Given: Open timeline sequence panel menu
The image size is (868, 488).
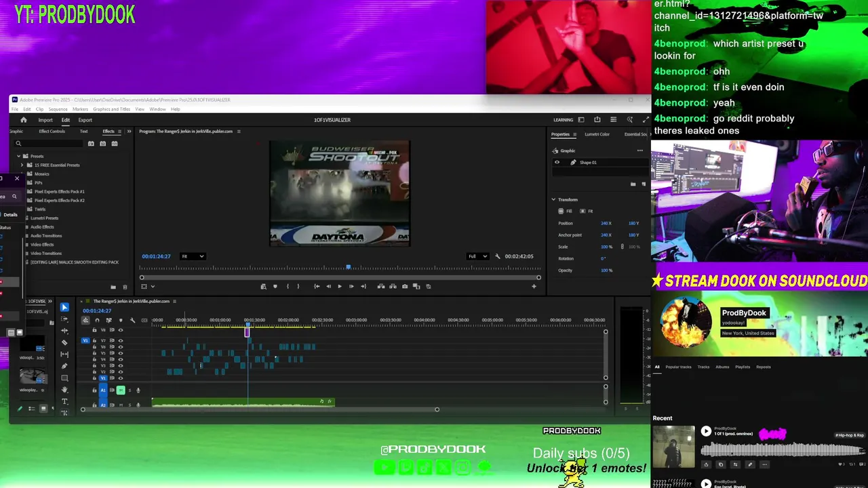Looking at the screenshot, I should [x=174, y=301].
